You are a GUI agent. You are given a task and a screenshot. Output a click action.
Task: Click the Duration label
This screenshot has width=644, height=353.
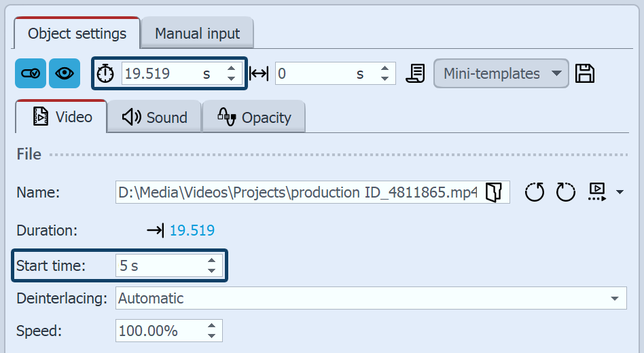coord(47,230)
